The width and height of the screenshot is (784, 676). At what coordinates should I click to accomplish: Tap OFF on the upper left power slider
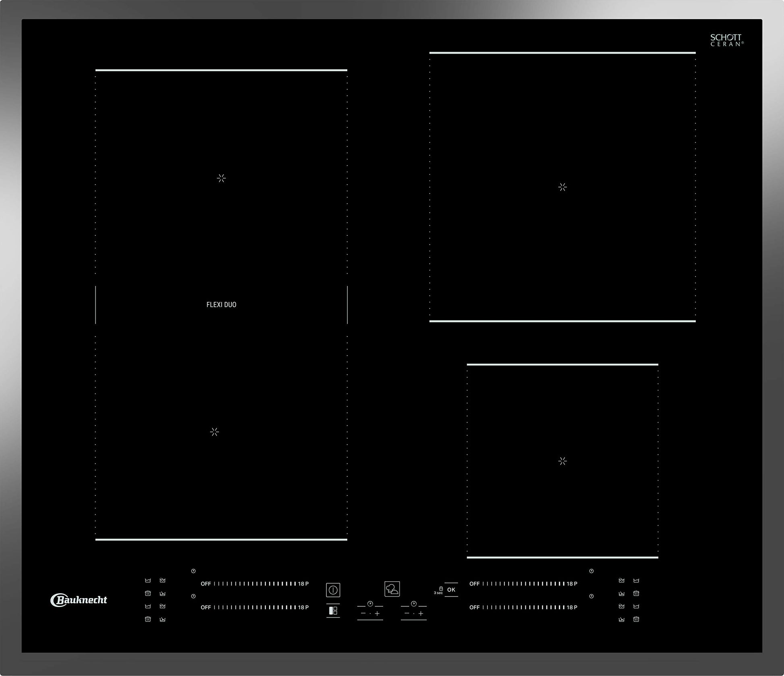[x=206, y=584]
